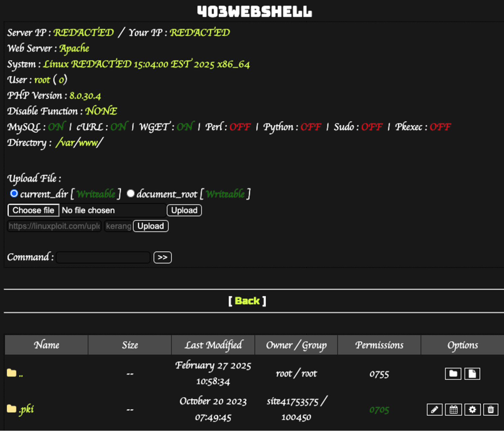Open the .pki folder icon
The width and height of the screenshot is (504, 431).
pyautogui.click(x=11, y=409)
